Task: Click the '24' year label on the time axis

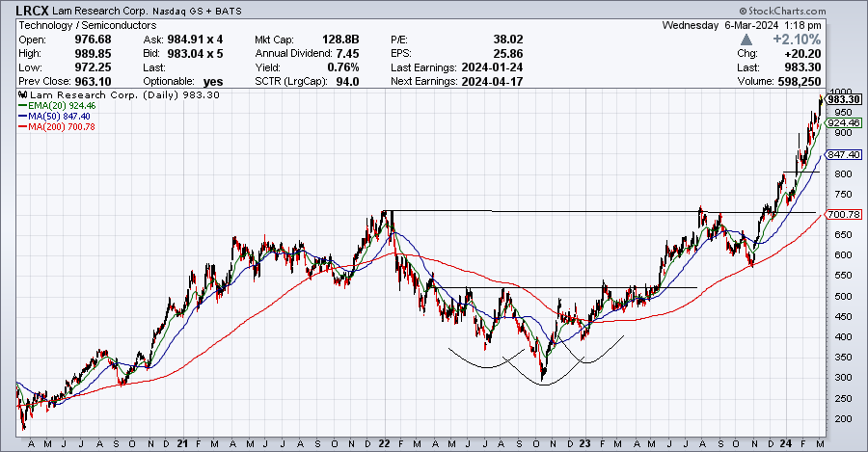Action: (x=786, y=443)
